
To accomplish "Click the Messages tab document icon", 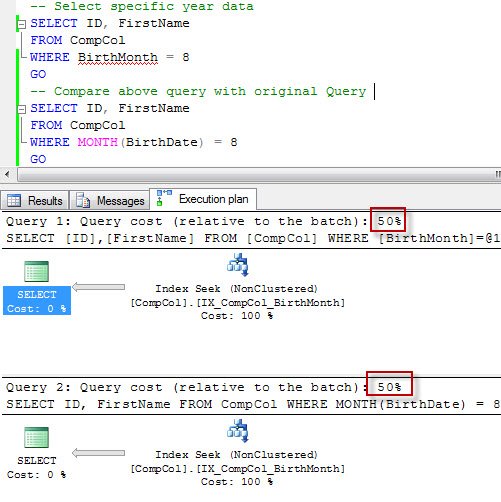I will pos(83,200).
